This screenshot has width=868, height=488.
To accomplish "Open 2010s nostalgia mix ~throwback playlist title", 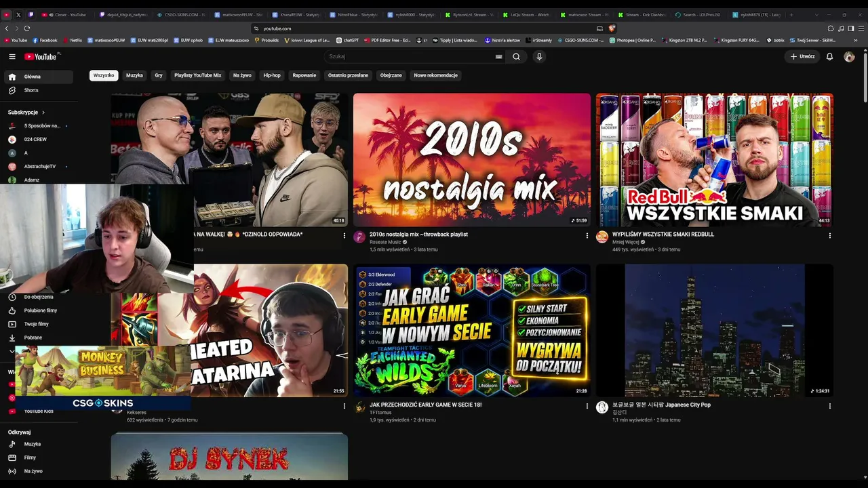I will tap(418, 235).
